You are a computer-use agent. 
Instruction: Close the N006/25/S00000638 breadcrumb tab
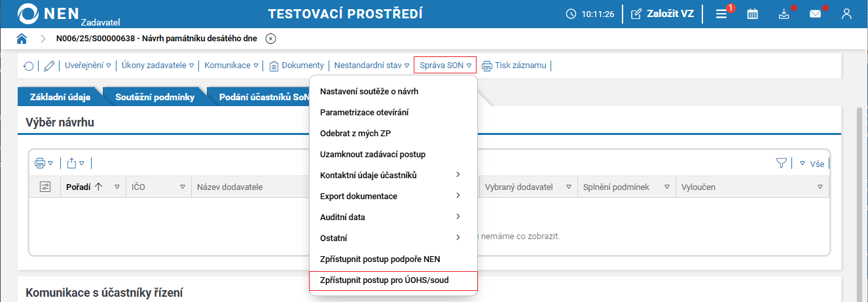pos(271,39)
